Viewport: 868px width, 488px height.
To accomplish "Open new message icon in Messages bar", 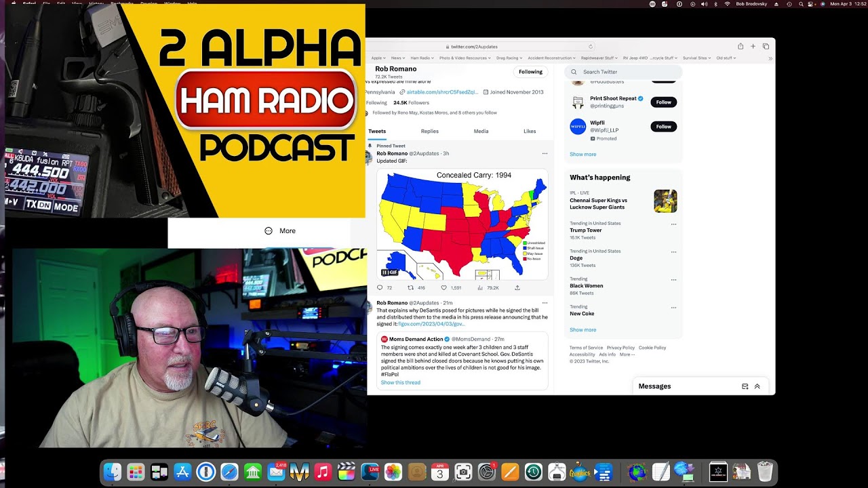I will (745, 386).
